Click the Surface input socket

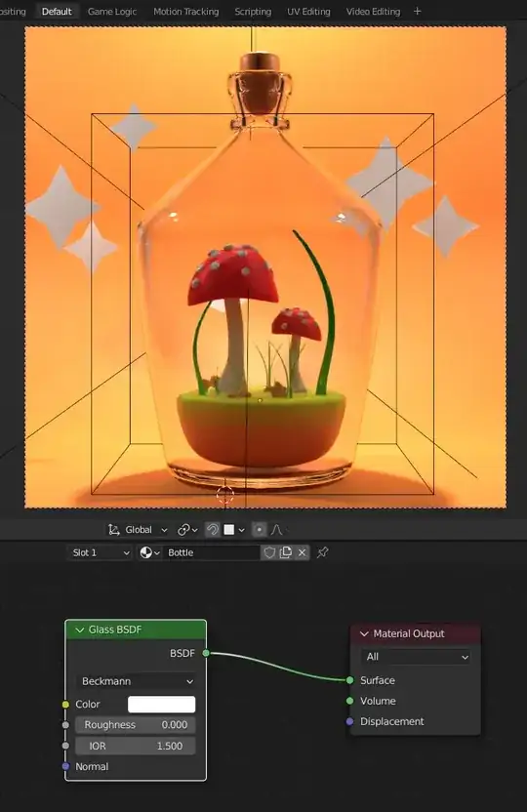[x=350, y=680]
